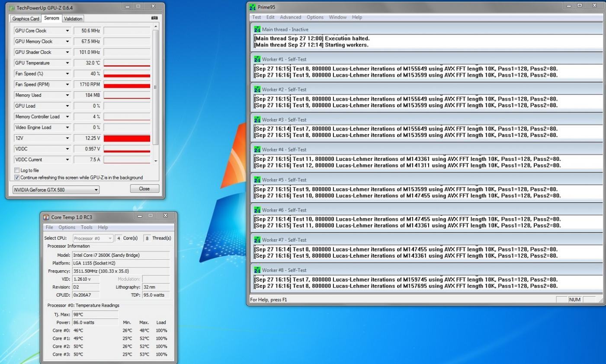Open the Prime95 Window menu
This screenshot has width=606, height=364.
[x=337, y=17]
